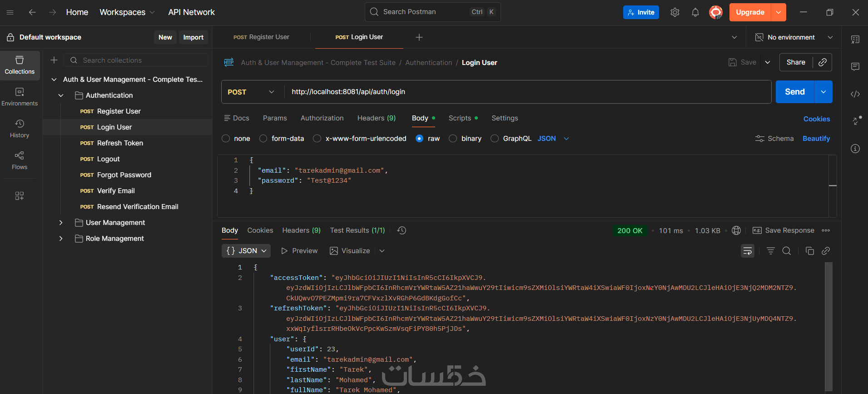The image size is (868, 394).
Task: Click the Invite button
Action: 641,12
